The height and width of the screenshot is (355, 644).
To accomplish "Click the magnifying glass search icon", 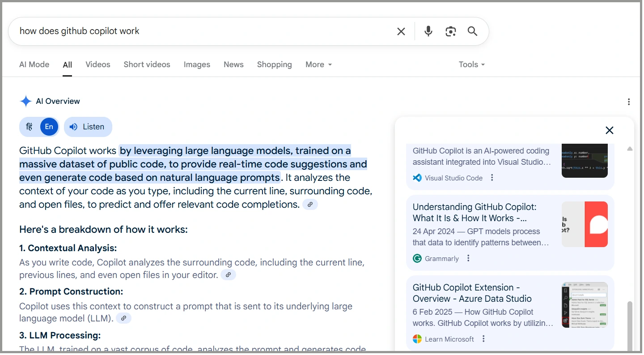I will 473,31.
